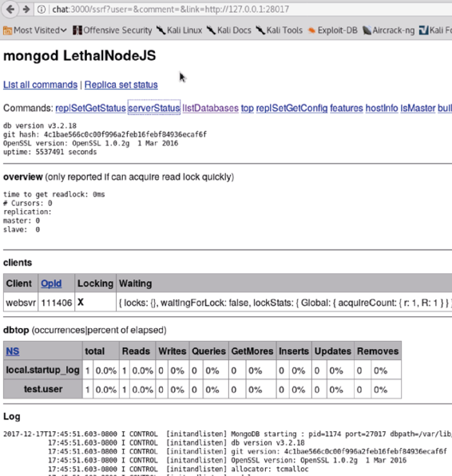Click the Kali Forums bookmark icon
This screenshot has width=452, height=476.
pyautogui.click(x=423, y=30)
